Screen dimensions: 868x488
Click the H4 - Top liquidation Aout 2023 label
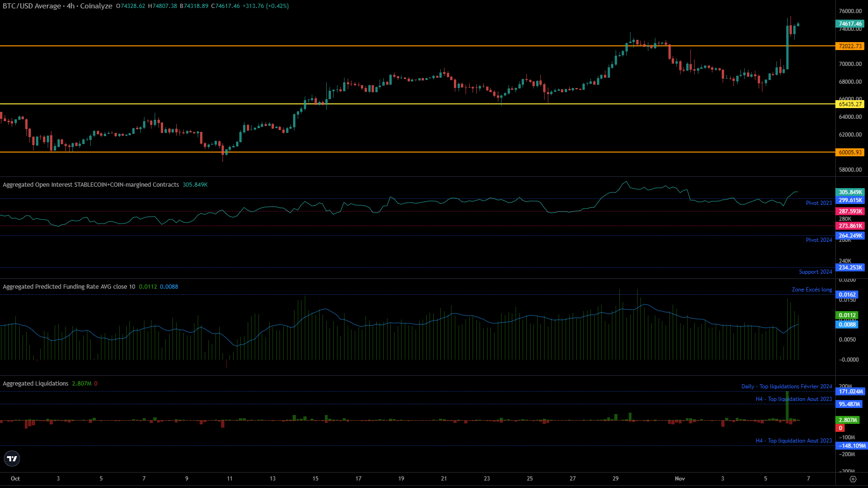[794, 399]
